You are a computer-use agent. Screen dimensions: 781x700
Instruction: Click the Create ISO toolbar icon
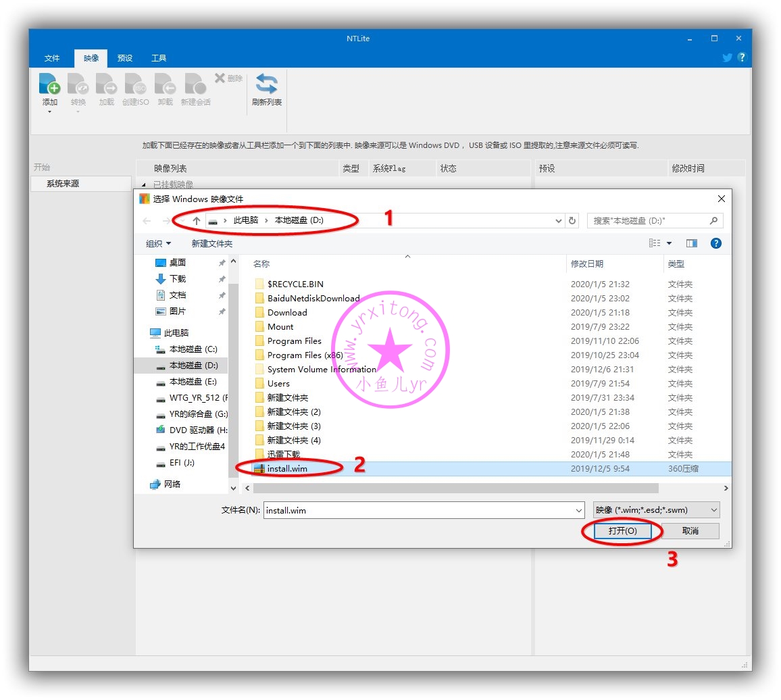(x=135, y=84)
